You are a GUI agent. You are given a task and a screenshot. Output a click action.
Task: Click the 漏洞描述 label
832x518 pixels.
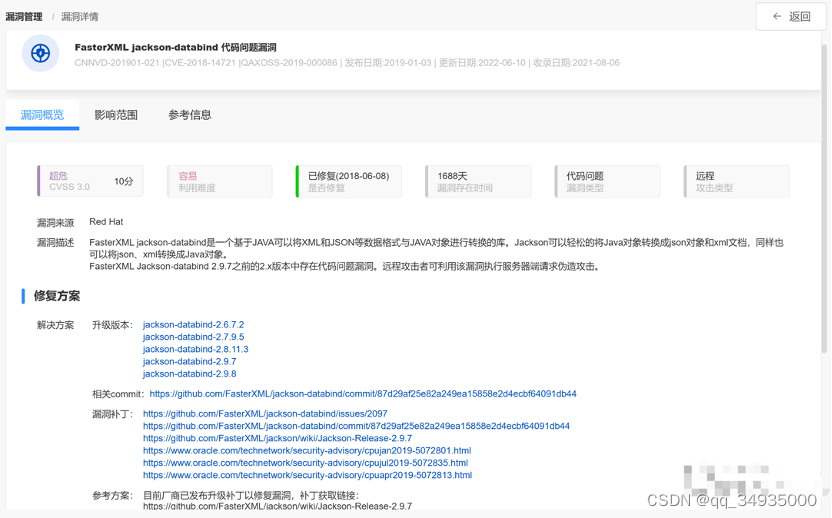[x=55, y=243]
